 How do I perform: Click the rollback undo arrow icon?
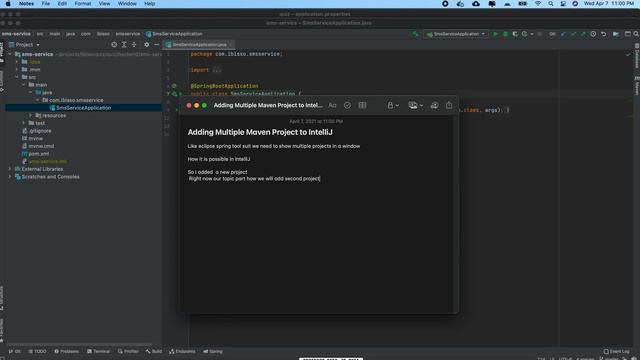[603, 34]
